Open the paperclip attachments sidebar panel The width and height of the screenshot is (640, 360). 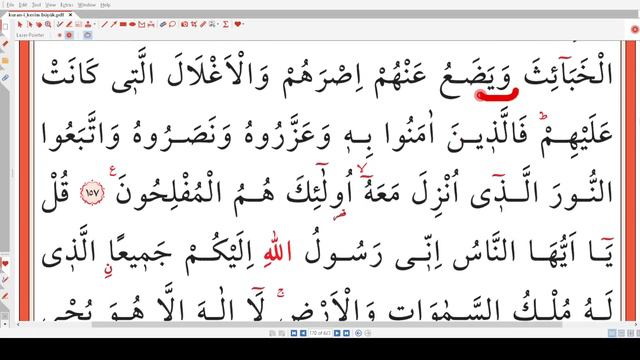point(5,78)
